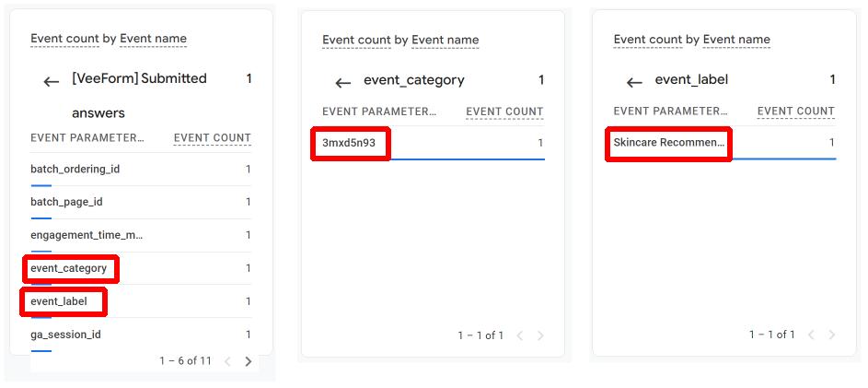This screenshot has width=868, height=388.
Task: Click the 3mxd5n93 parameter value
Action: (349, 143)
